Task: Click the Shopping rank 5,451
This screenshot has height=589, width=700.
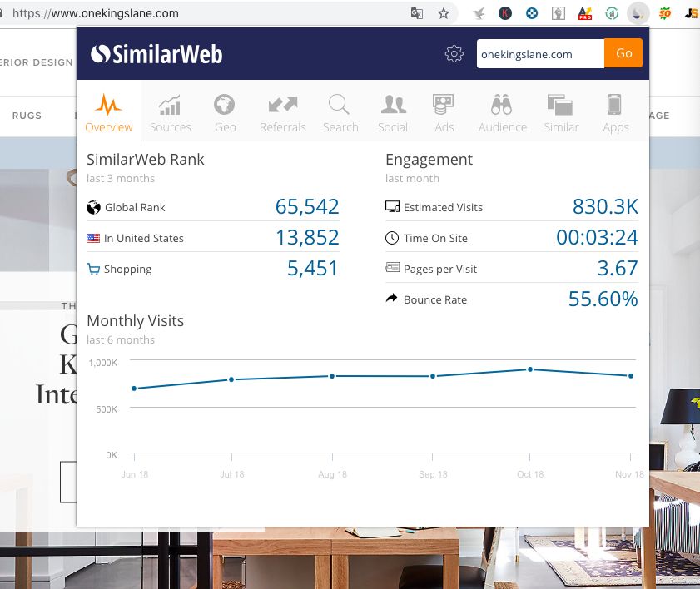Action: click(312, 268)
